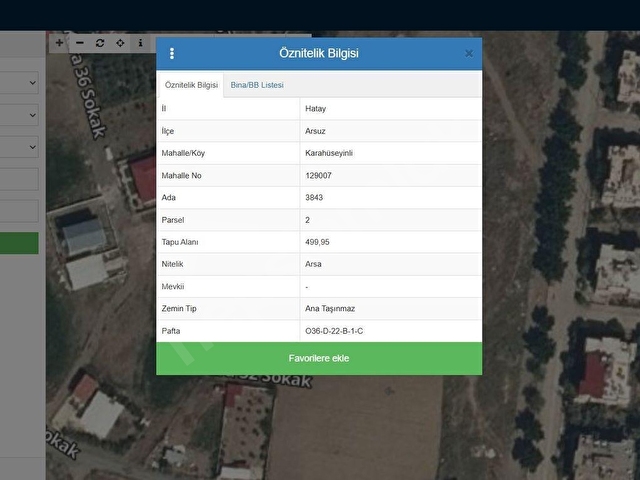Select the Zemin Tip value Ana Taşınmaz

point(330,309)
